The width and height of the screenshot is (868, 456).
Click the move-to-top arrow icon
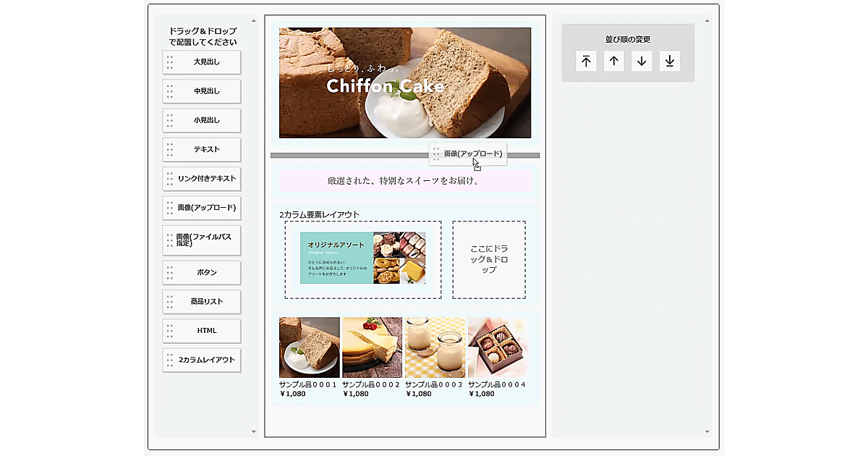coord(587,62)
